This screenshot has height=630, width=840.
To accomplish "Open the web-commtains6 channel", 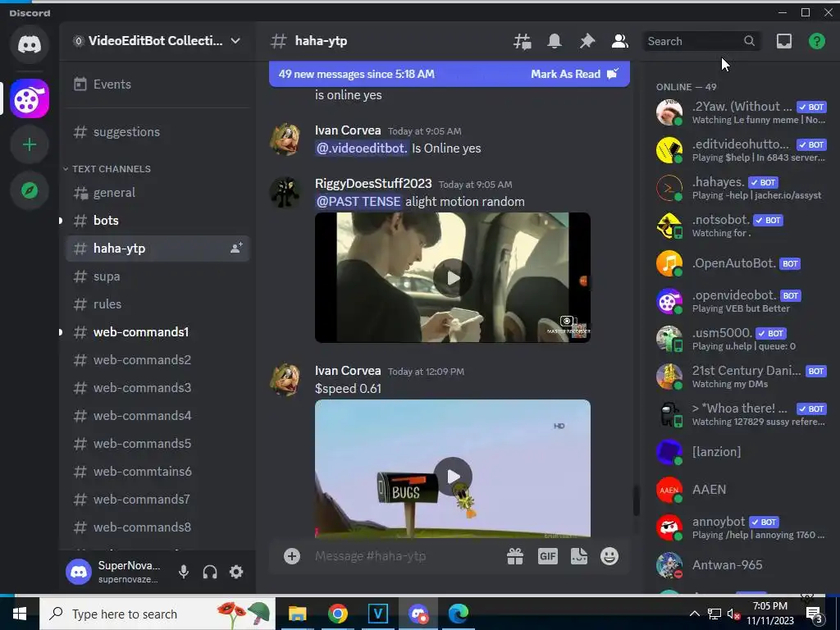I will [157, 471].
